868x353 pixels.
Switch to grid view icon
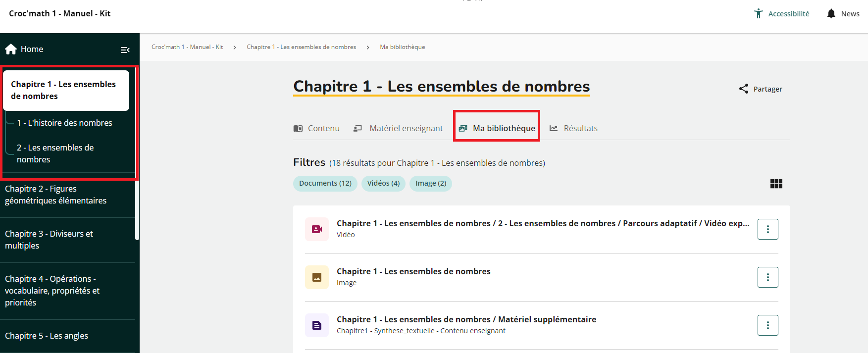pyautogui.click(x=776, y=184)
